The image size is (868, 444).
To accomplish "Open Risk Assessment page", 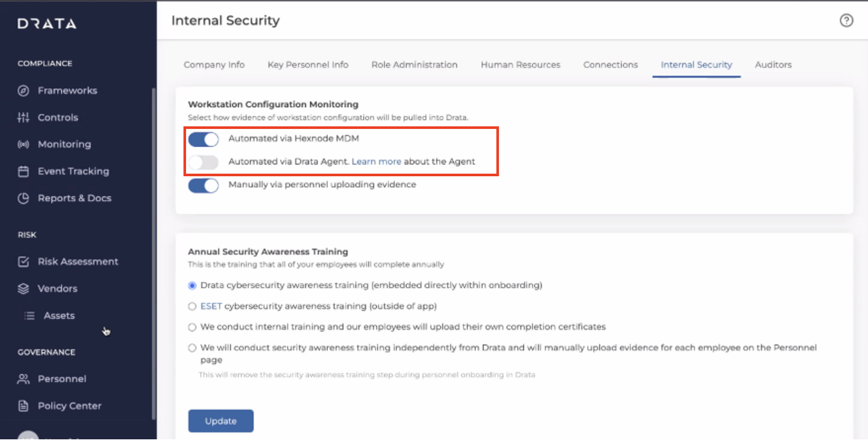I will [x=78, y=262].
